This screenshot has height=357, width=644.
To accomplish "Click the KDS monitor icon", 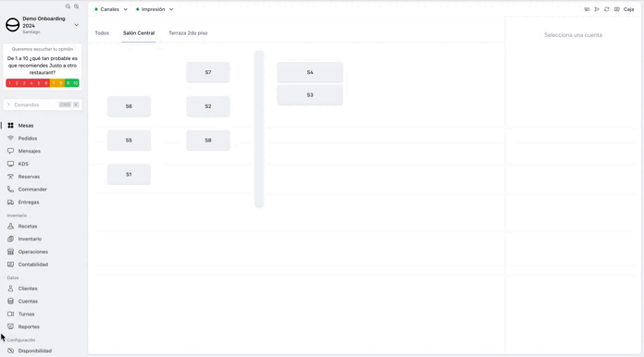I will point(11,164).
